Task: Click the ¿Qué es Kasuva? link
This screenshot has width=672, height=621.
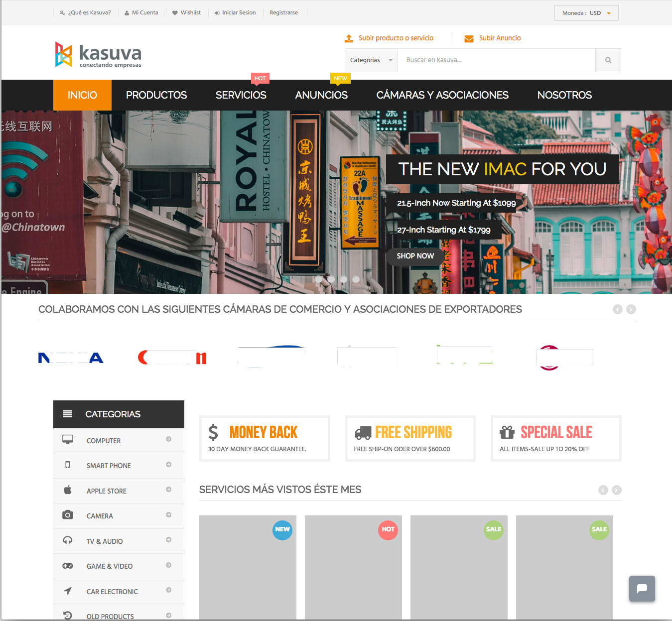Action: click(x=85, y=13)
